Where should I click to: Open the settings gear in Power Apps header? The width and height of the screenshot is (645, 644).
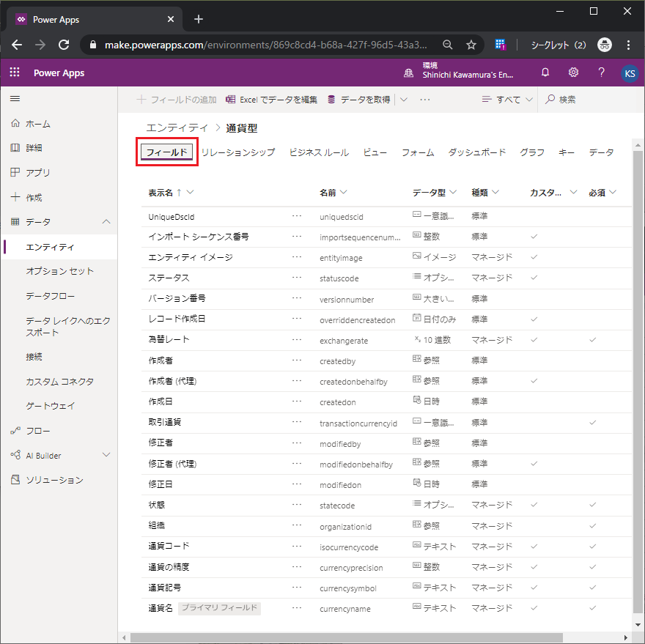click(x=573, y=73)
